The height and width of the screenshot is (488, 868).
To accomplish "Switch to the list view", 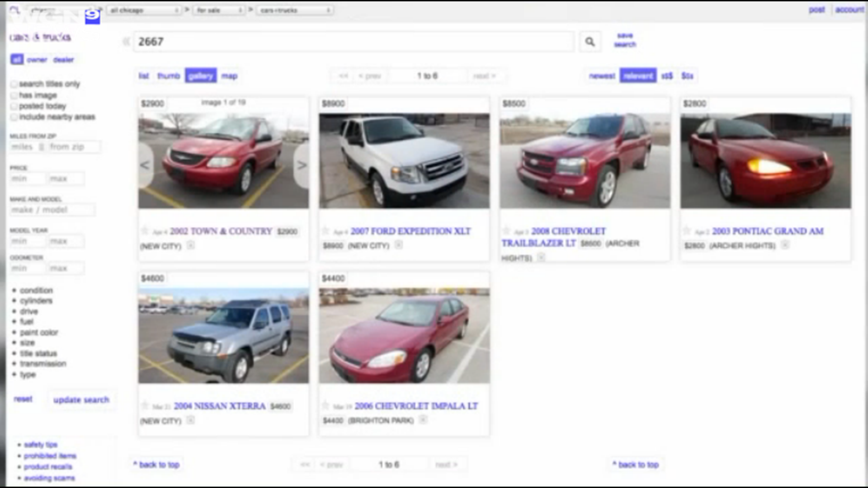I will (144, 75).
